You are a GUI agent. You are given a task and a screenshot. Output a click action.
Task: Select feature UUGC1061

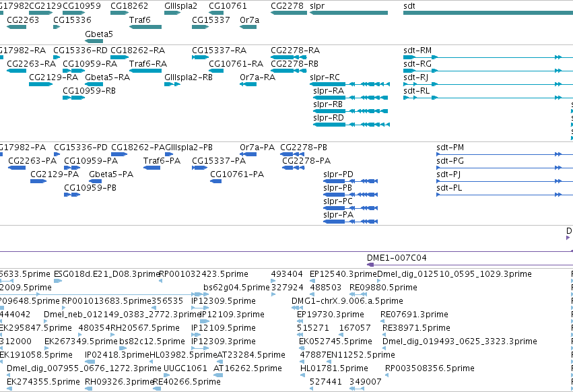(x=185, y=368)
